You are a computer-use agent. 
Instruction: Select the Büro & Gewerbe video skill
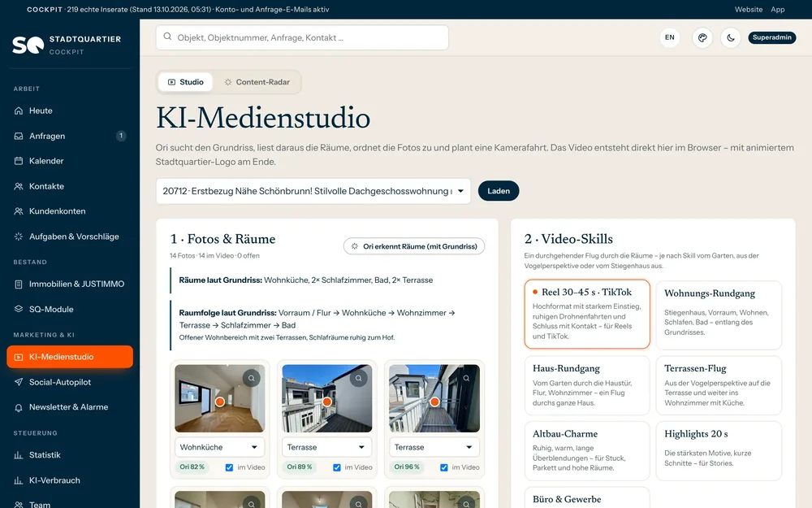pos(587,497)
